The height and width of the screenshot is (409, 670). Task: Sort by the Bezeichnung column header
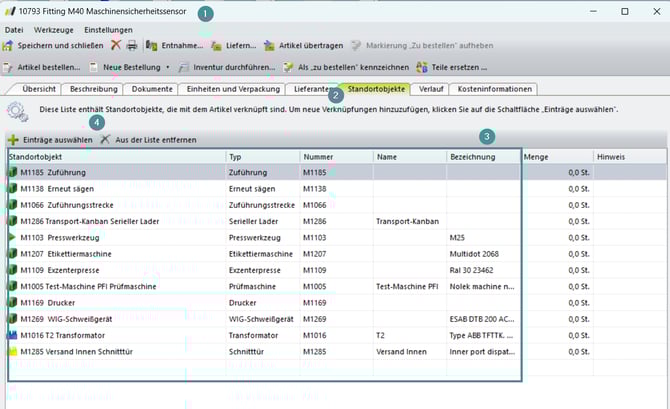coord(484,157)
